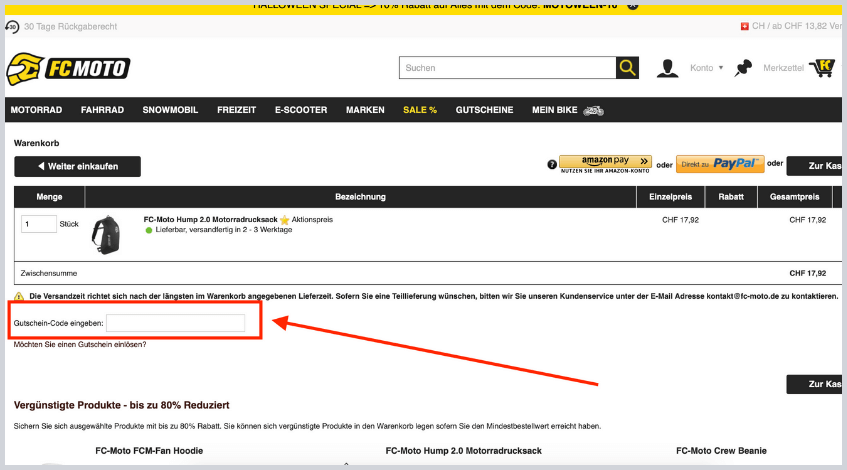Image resolution: width=847 pixels, height=470 pixels.
Task: Click the quantity Menge input field
Action: click(x=39, y=224)
